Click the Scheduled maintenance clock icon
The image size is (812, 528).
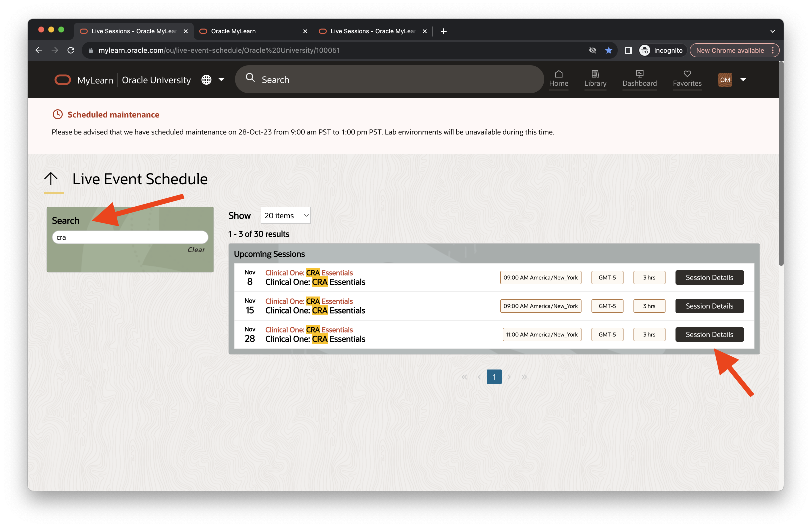coord(58,114)
